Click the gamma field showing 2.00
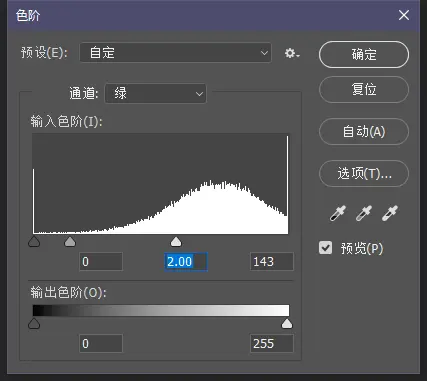427x381 pixels. coord(186,262)
